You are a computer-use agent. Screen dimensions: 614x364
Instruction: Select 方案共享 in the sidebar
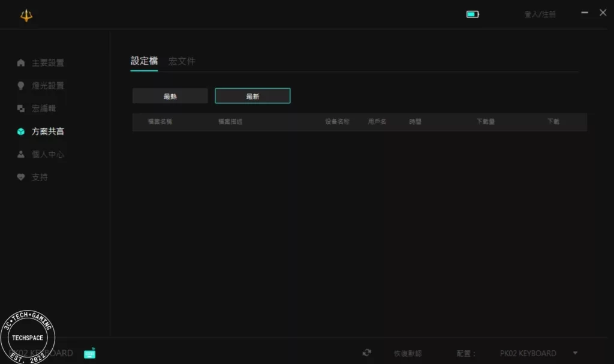pos(48,131)
